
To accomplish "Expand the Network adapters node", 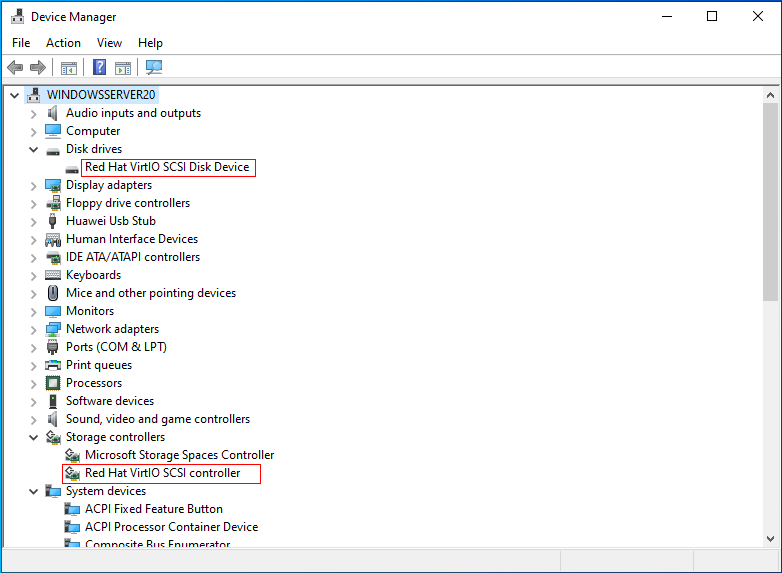I will click(x=33, y=330).
